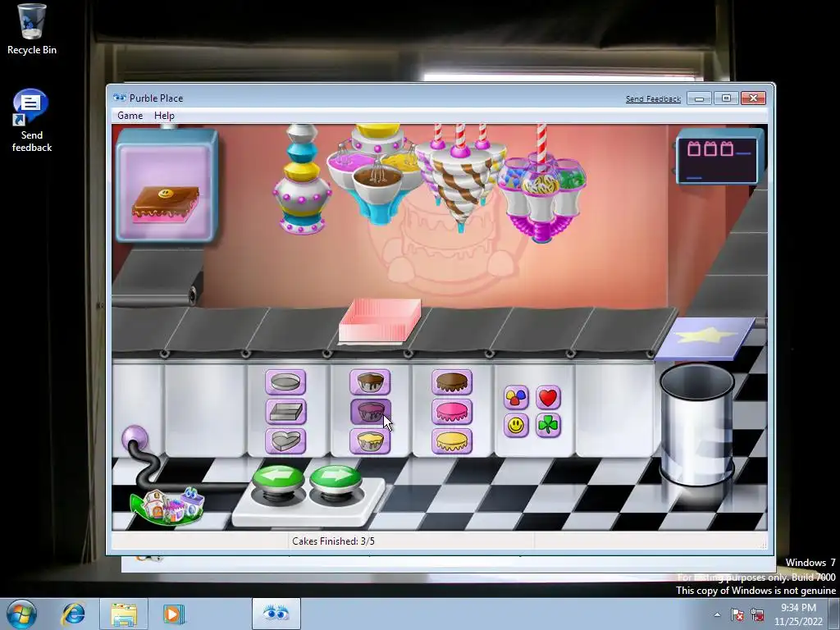Select the round cake pan button
Image resolution: width=840 pixels, height=630 pixels.
285,382
